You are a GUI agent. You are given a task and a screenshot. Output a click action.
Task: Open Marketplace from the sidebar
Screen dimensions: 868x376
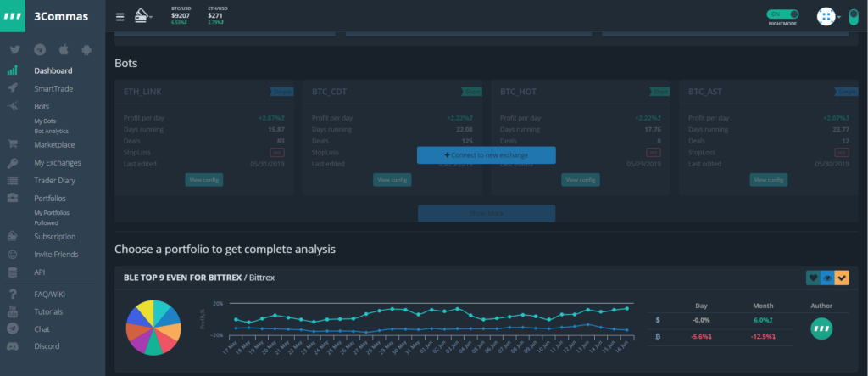[54, 145]
